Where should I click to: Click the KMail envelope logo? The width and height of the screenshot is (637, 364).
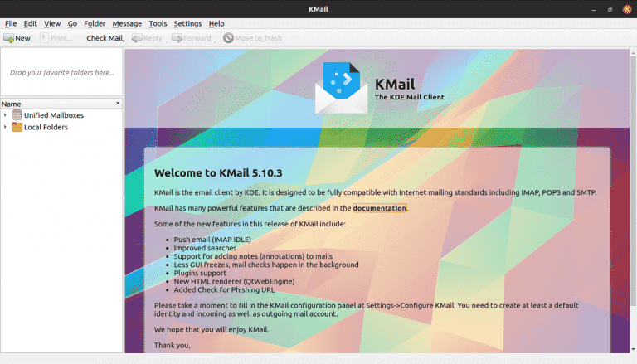point(342,88)
